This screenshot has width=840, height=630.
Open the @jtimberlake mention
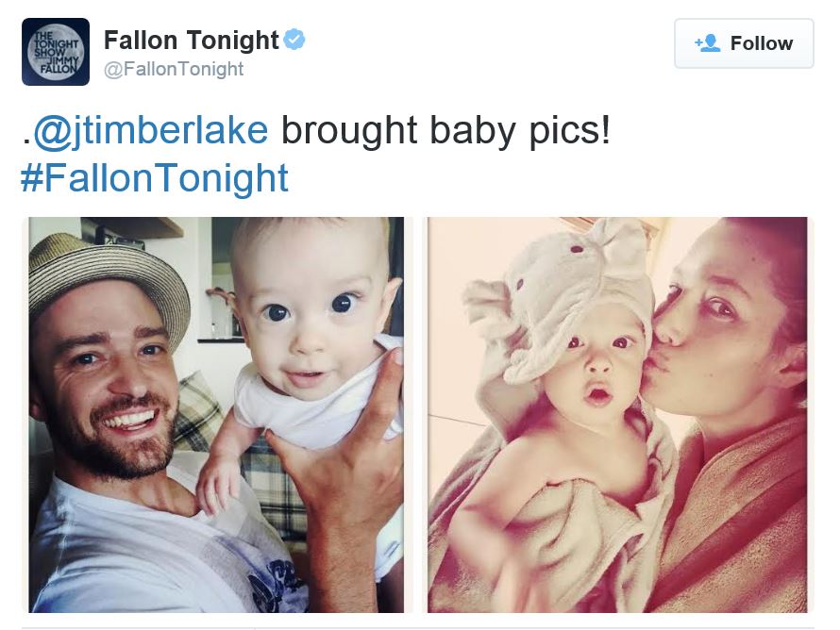150,130
